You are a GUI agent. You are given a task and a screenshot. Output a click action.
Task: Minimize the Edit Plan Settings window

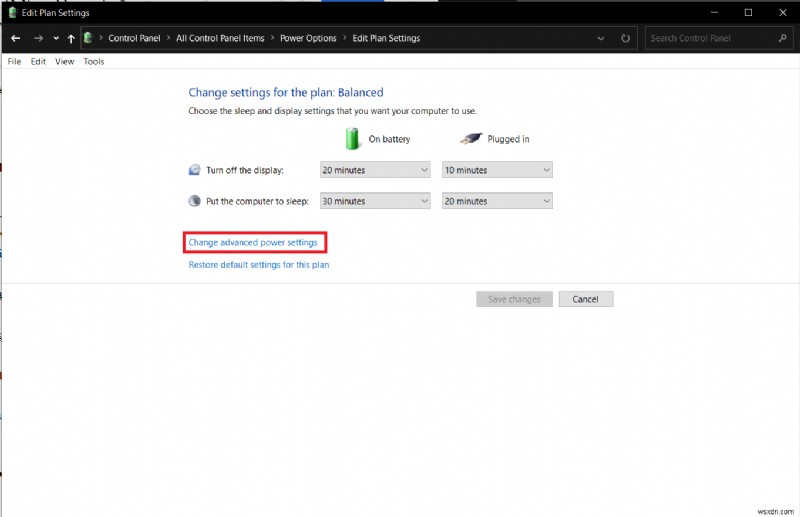[x=714, y=12]
